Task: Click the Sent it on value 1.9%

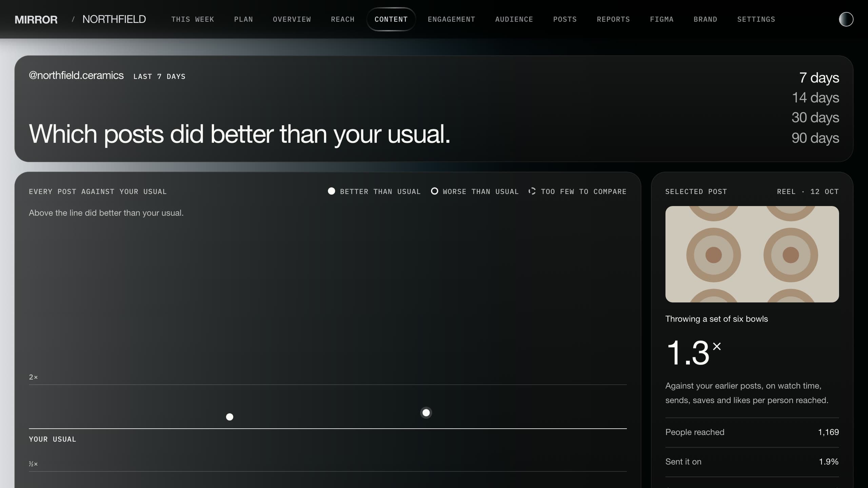Action: [x=829, y=462]
